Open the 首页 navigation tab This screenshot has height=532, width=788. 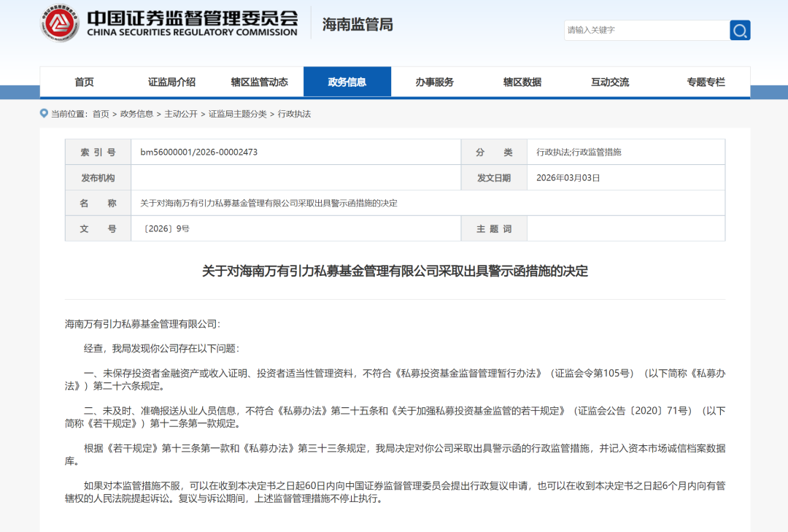tap(84, 82)
